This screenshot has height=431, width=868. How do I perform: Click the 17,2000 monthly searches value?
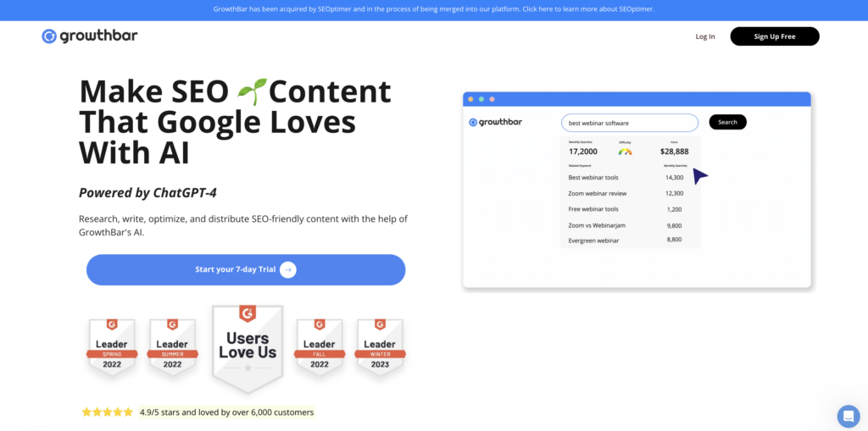pos(583,152)
